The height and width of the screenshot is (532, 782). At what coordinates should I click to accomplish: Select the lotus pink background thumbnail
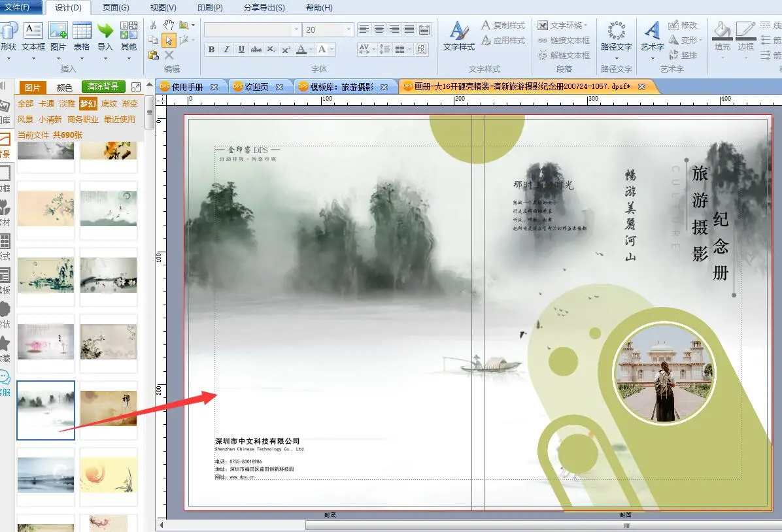[46, 342]
